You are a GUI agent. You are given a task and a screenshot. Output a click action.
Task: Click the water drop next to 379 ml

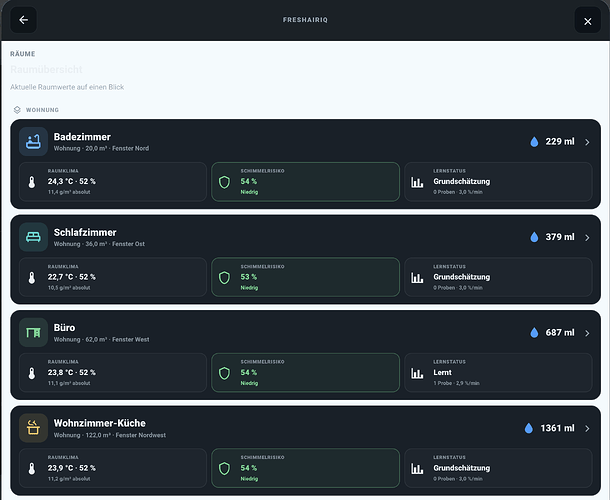click(534, 237)
